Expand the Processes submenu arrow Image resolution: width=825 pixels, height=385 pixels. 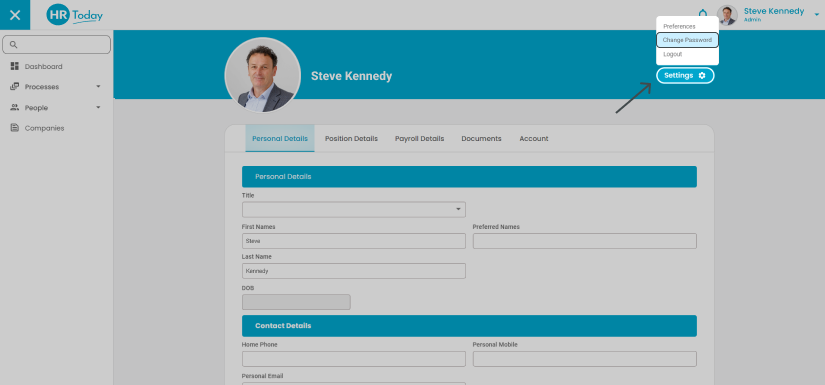98,87
